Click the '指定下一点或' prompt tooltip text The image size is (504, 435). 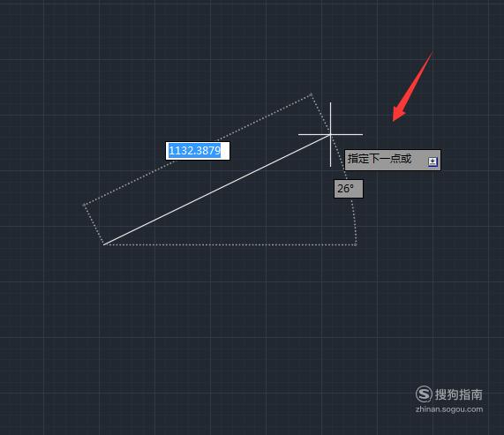(380, 159)
